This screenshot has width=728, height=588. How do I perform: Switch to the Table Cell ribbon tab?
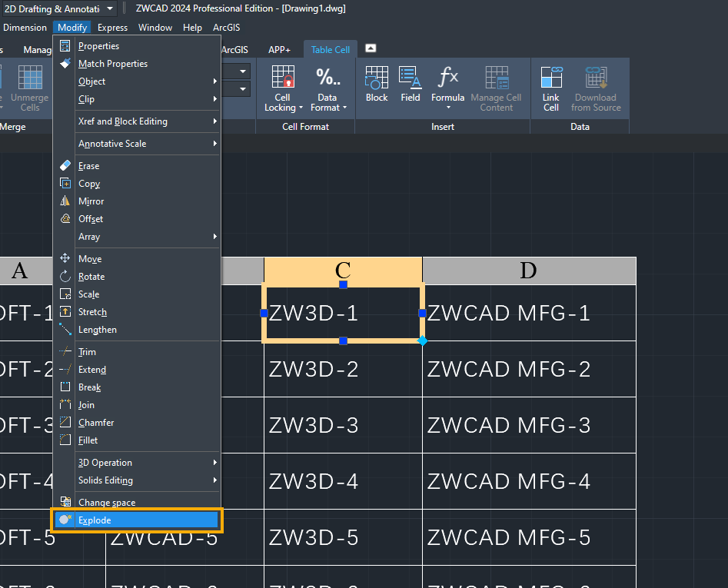(x=330, y=50)
